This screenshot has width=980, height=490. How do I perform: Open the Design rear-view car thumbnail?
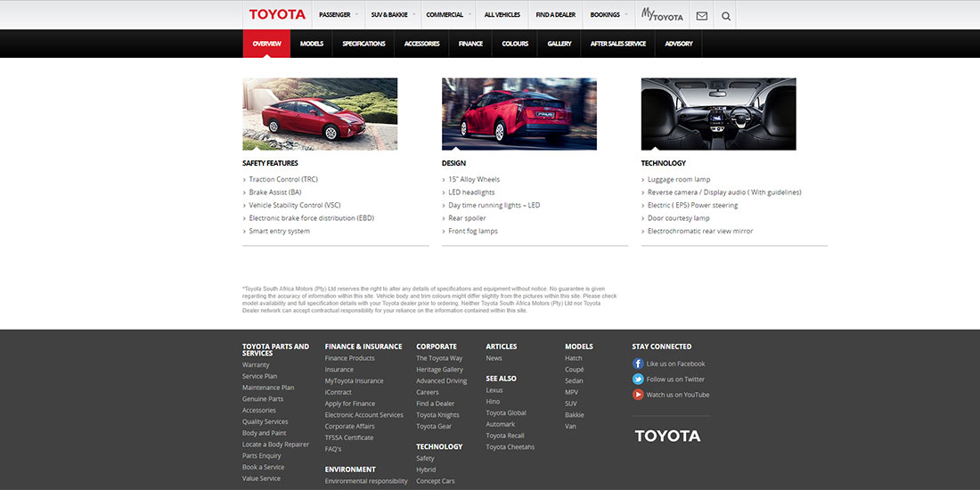point(519,114)
